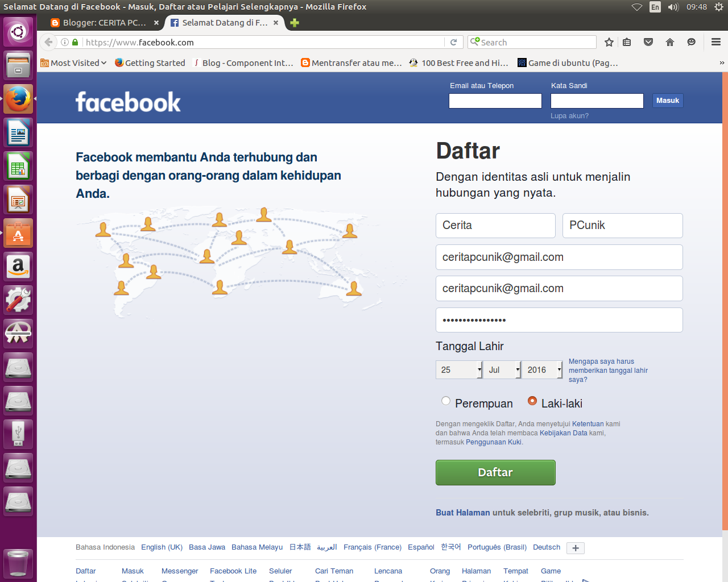Open Firefox hamburger menu
Image resolution: width=728 pixels, height=582 pixels.
click(x=716, y=42)
